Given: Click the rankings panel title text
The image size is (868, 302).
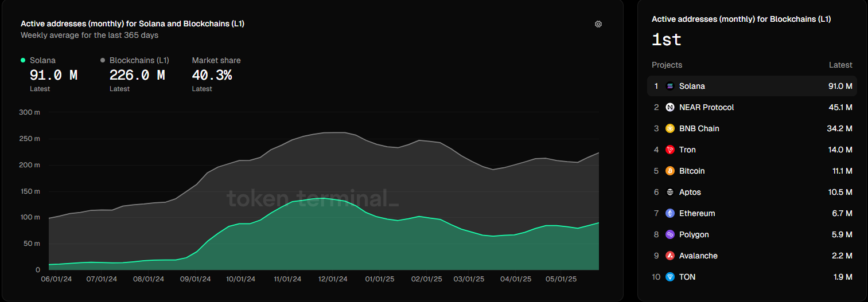Looking at the screenshot, I should (x=741, y=19).
